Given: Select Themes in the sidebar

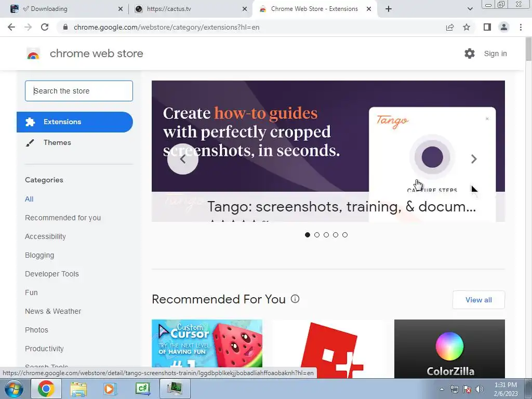Looking at the screenshot, I should pos(57,142).
